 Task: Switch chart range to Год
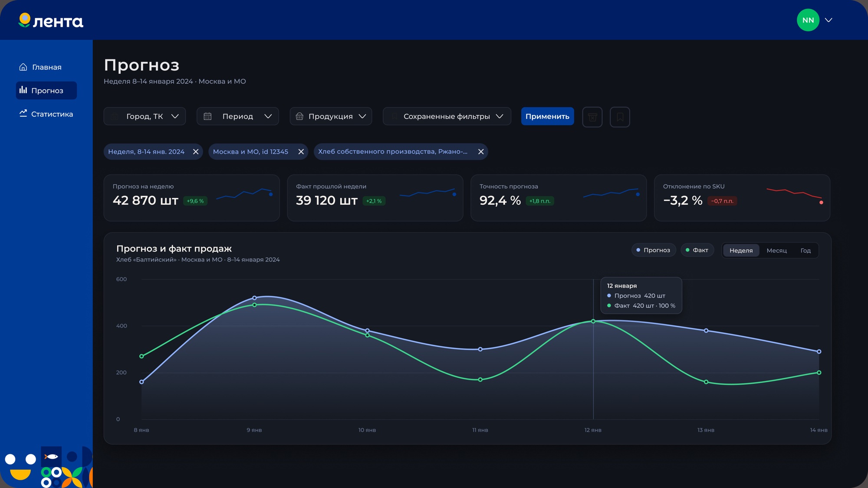[x=806, y=250]
